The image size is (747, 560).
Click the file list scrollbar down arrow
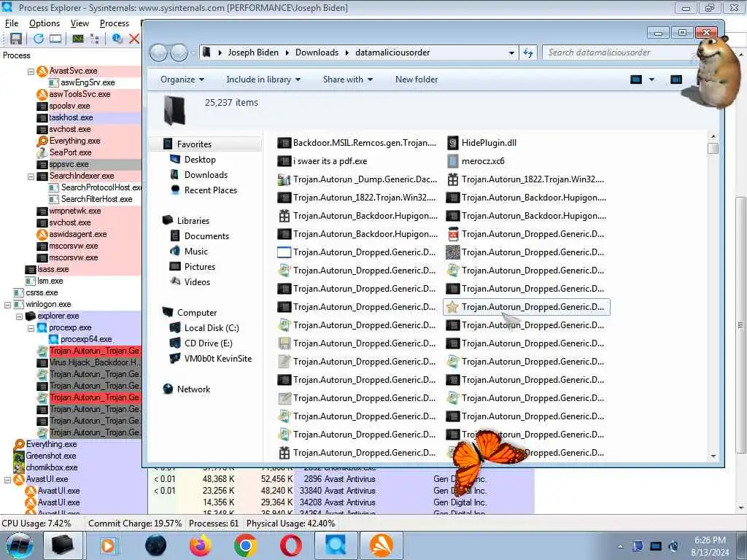click(713, 456)
